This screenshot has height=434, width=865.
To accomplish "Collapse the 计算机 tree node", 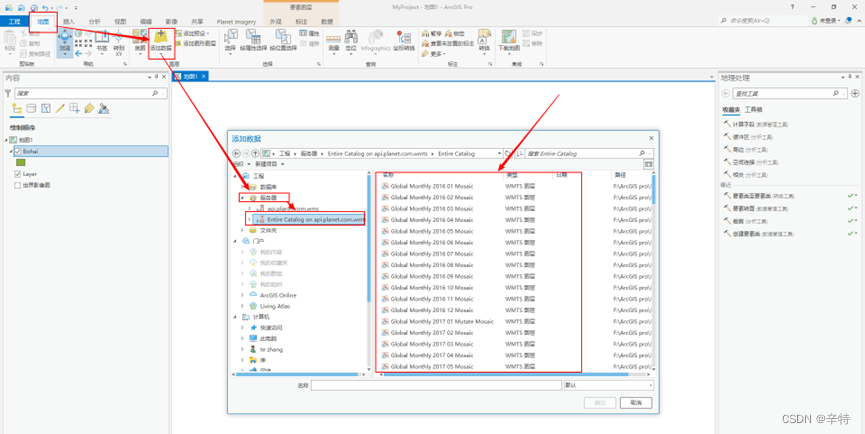I will coord(236,317).
